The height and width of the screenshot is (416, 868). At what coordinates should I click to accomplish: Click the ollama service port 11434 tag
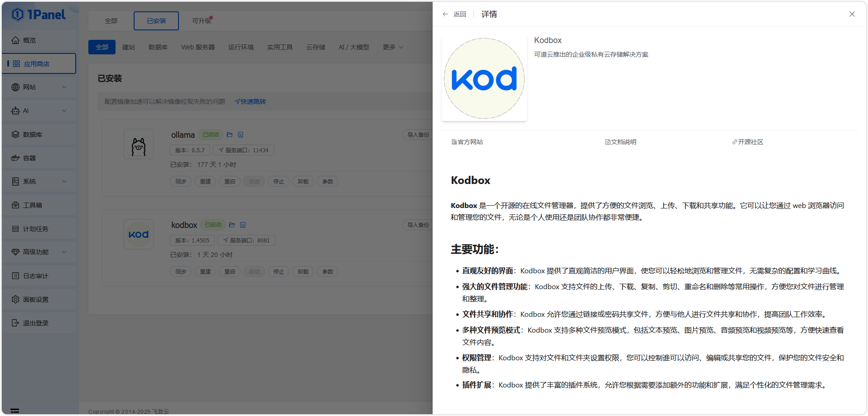(x=244, y=150)
